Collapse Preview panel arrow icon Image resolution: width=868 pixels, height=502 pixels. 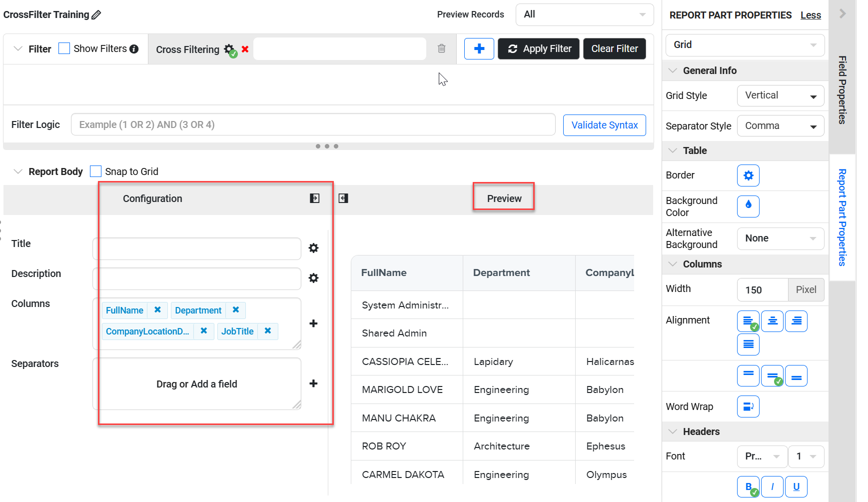click(x=343, y=198)
